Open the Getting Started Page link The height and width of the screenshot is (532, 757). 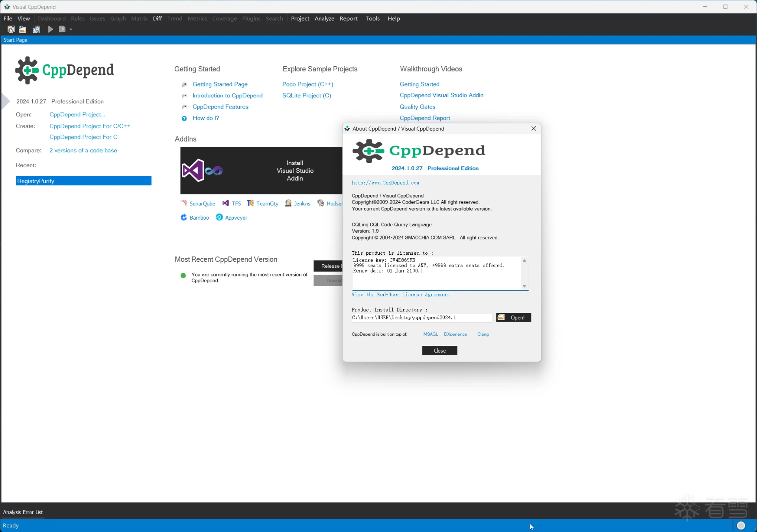(x=220, y=84)
